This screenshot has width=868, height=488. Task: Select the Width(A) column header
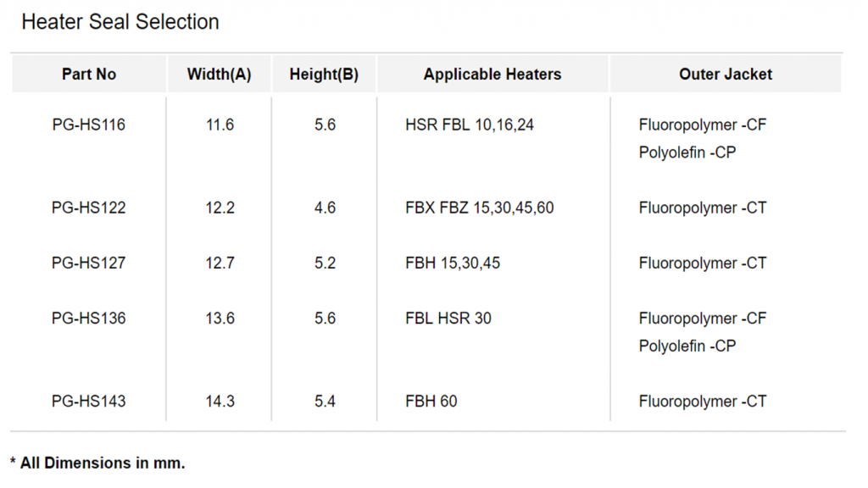pyautogui.click(x=220, y=75)
